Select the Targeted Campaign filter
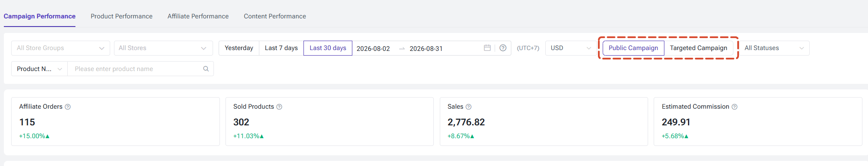 click(698, 48)
